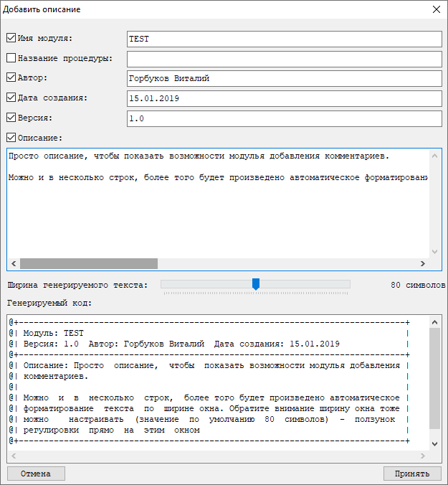This screenshot has width=448, height=485.
Task: Click the module name field containing TEST
Action: [x=285, y=39]
